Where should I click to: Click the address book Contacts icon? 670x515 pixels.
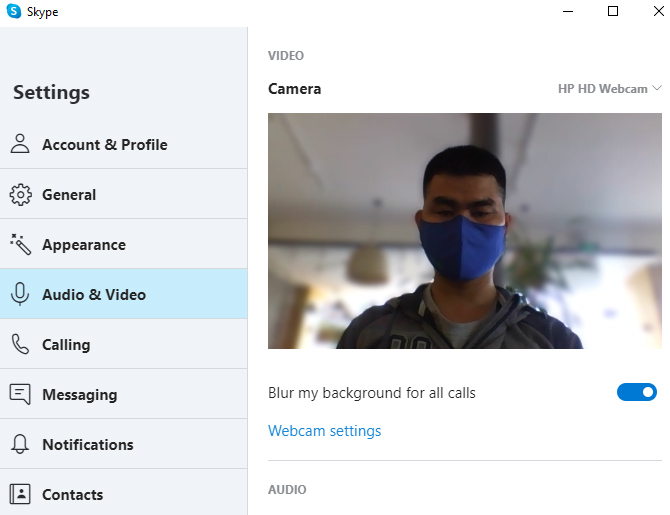[20, 494]
